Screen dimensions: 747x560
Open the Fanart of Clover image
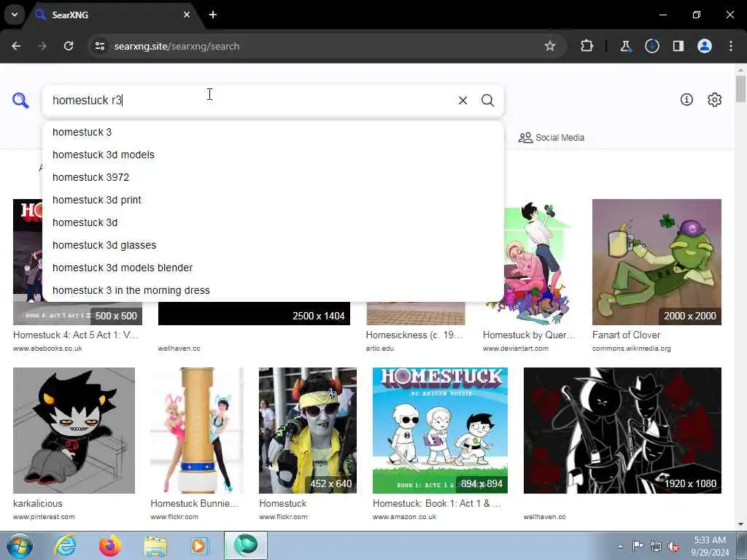[657, 262]
